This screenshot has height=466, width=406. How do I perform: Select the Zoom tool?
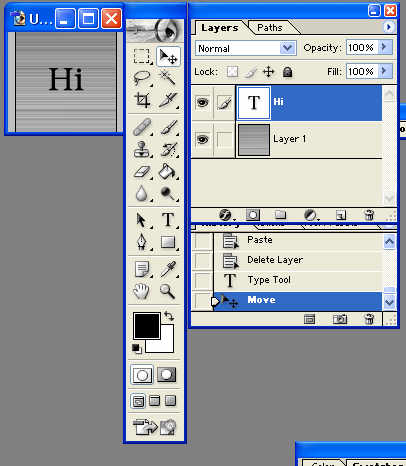[x=168, y=291]
